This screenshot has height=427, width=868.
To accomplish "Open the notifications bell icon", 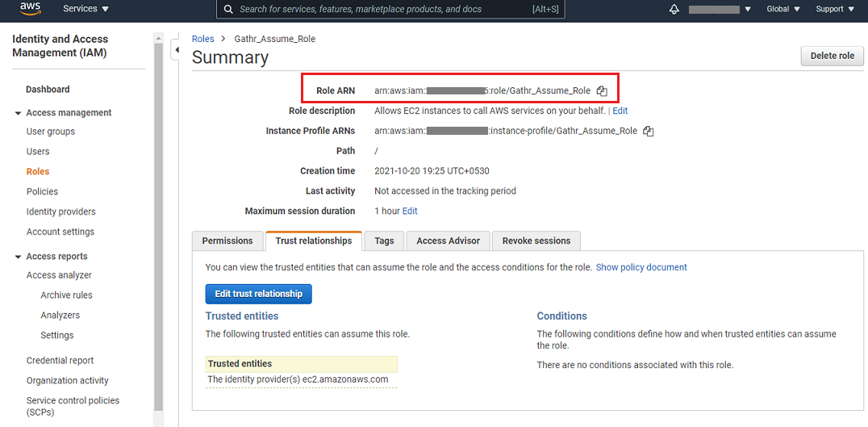I will click(674, 10).
